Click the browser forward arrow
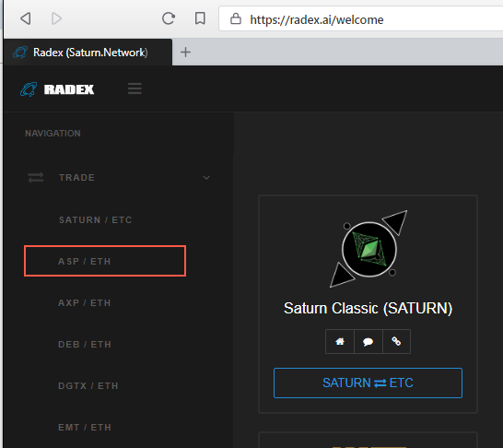The width and height of the screenshot is (503, 448). pyautogui.click(x=56, y=18)
